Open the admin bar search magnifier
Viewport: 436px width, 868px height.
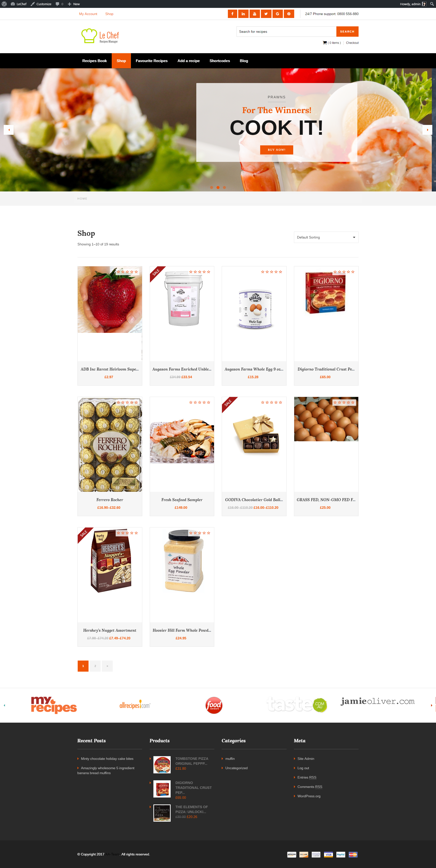pos(432,4)
